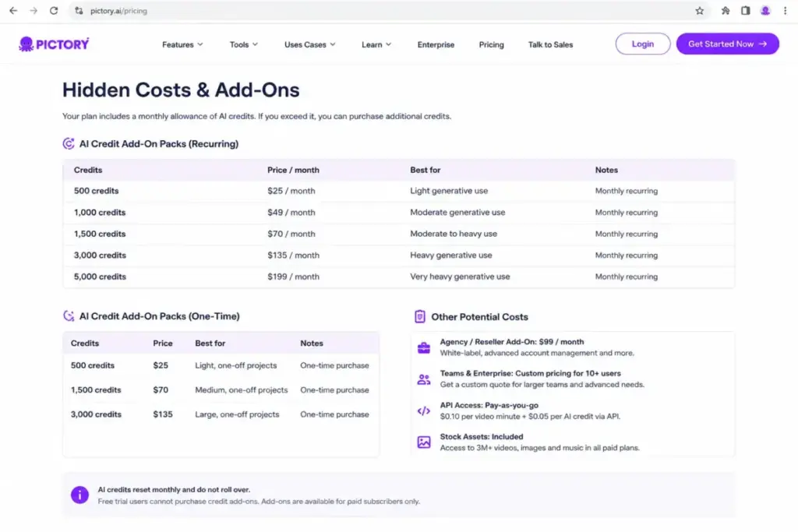Open the browser three-dot menu
Image resolution: width=798 pixels, height=532 pixels.
(x=786, y=11)
